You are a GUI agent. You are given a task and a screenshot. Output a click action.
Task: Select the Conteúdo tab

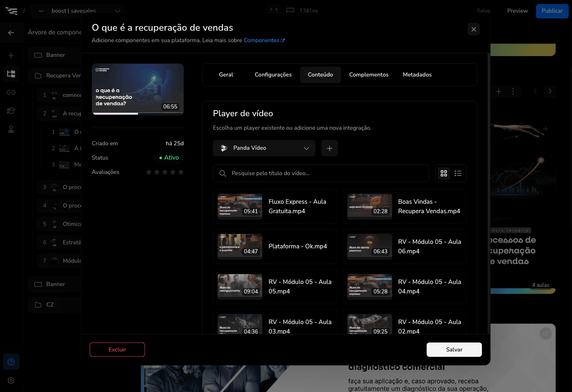click(321, 75)
